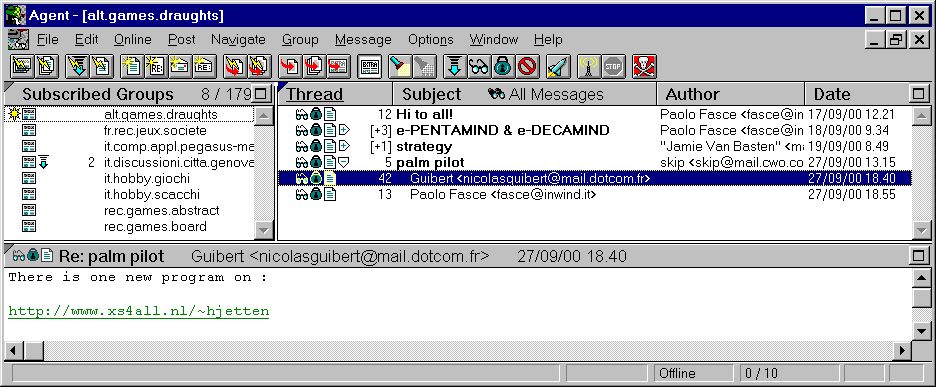936x387 pixels.
Task: Zoom the message list pane box
Action: coord(918,94)
